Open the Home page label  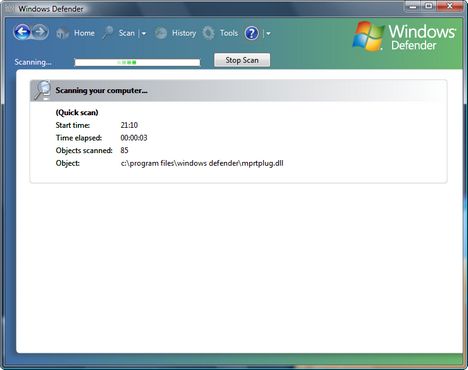(84, 33)
